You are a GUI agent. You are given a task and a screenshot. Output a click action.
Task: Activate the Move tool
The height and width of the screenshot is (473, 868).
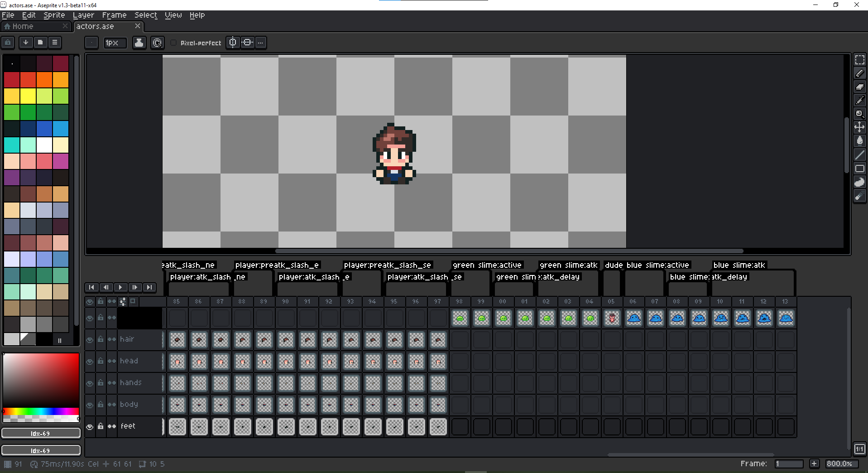(860, 127)
